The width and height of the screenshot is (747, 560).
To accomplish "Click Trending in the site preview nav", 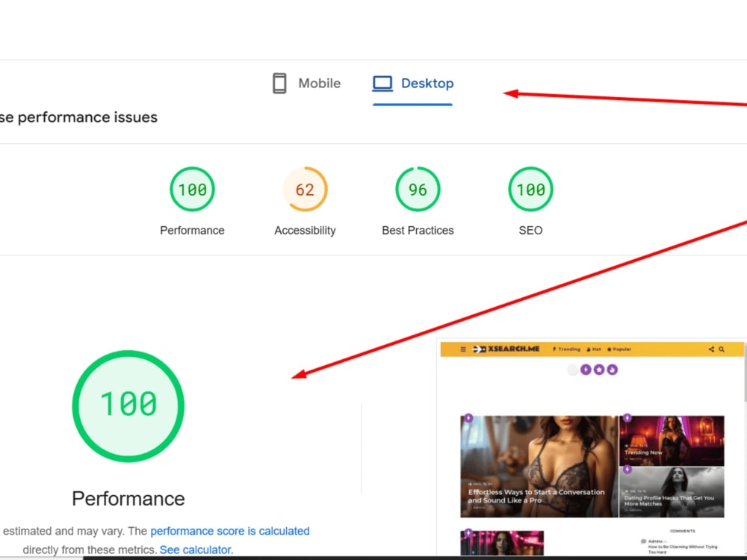I will [x=566, y=349].
